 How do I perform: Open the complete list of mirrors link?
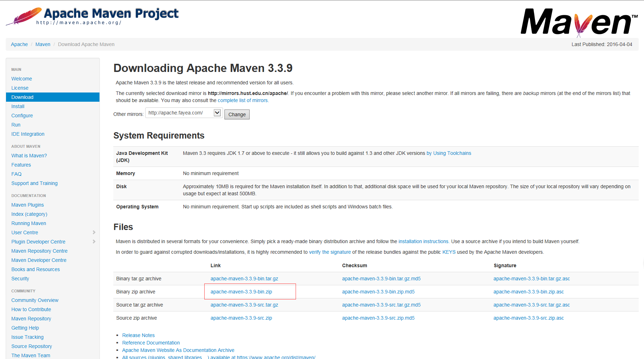[x=243, y=100]
